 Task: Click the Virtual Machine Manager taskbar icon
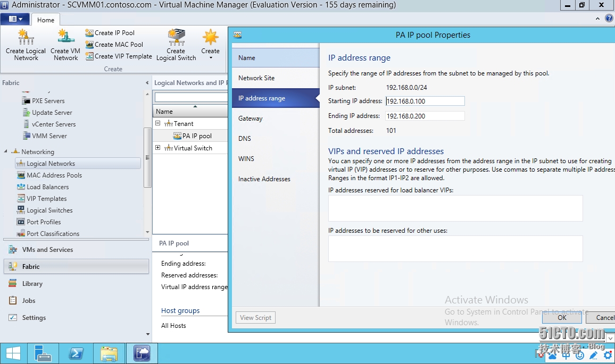click(142, 353)
